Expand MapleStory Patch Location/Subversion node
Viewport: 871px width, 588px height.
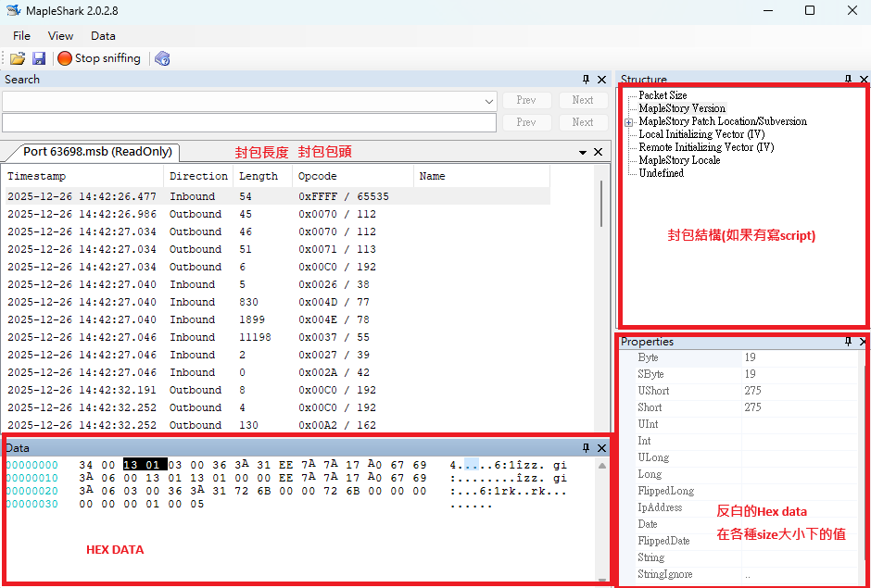click(x=628, y=122)
